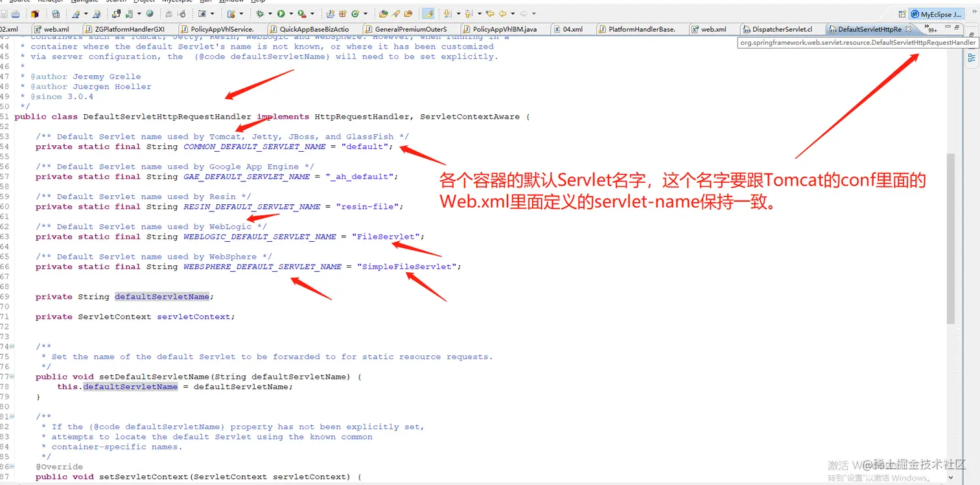Click the Save icon at the far left
The height and width of the screenshot is (485, 980).
tap(4, 13)
